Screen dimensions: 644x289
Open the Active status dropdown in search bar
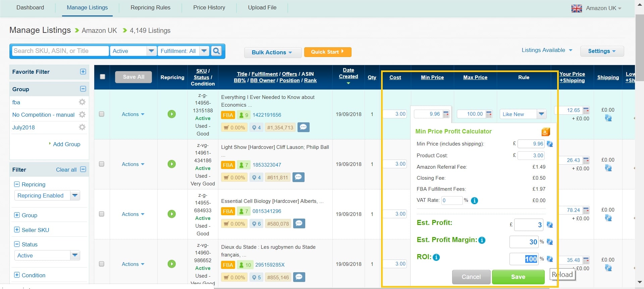pos(133,51)
